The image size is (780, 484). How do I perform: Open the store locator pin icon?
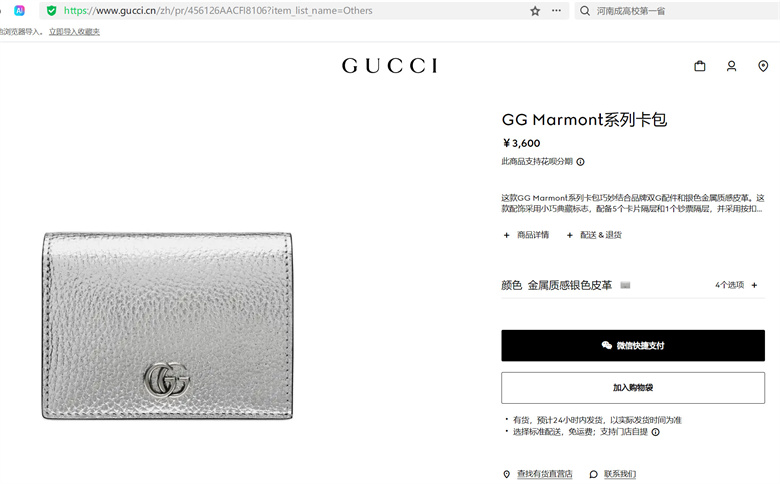point(763,66)
